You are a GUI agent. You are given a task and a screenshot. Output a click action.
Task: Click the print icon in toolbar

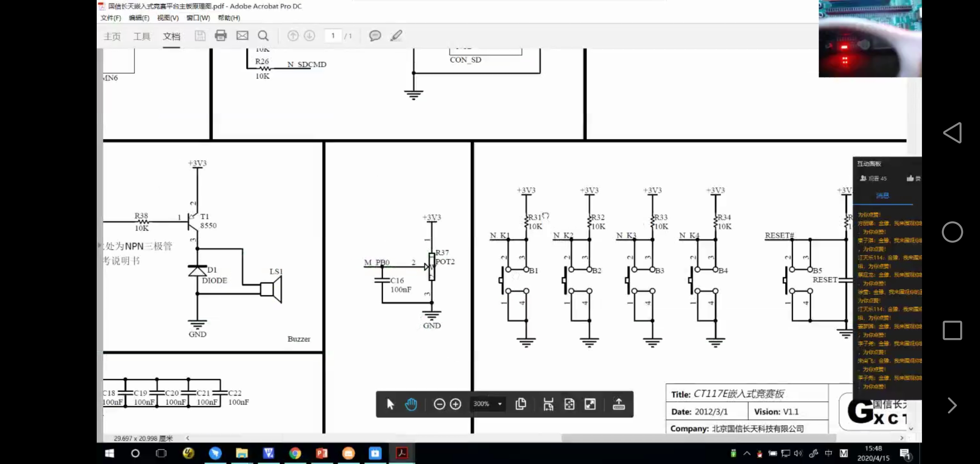[x=220, y=36]
